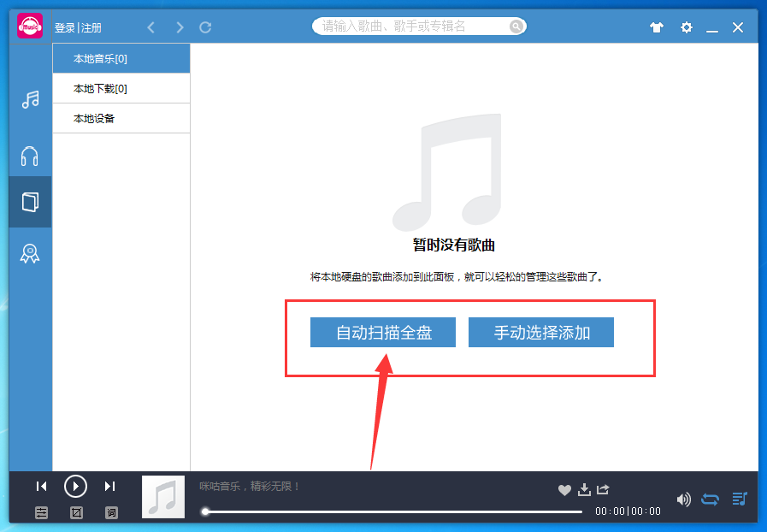The height and width of the screenshot is (532, 767).
Task: Change skin with the shirt icon
Action: tap(656, 27)
